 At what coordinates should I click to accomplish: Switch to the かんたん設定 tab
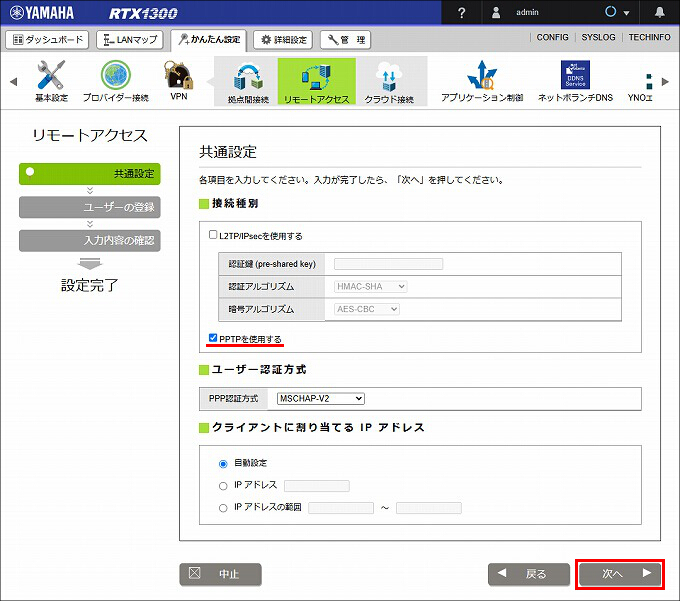(x=209, y=39)
